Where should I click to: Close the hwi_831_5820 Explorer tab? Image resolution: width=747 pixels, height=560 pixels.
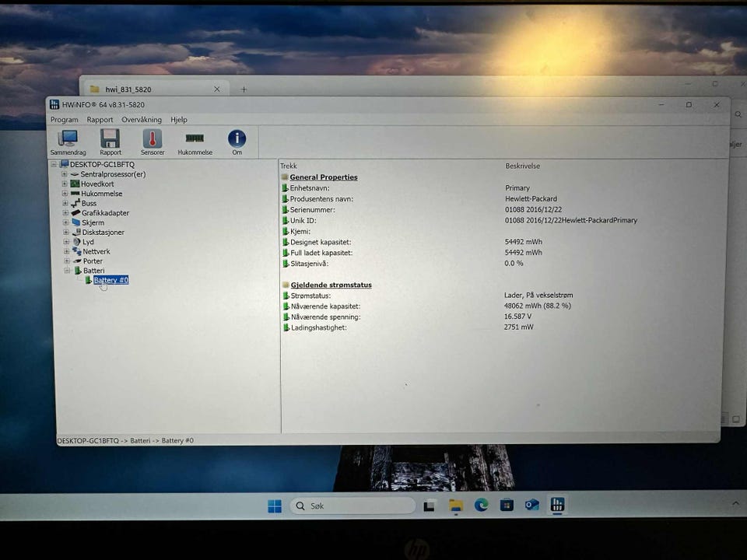(x=217, y=89)
